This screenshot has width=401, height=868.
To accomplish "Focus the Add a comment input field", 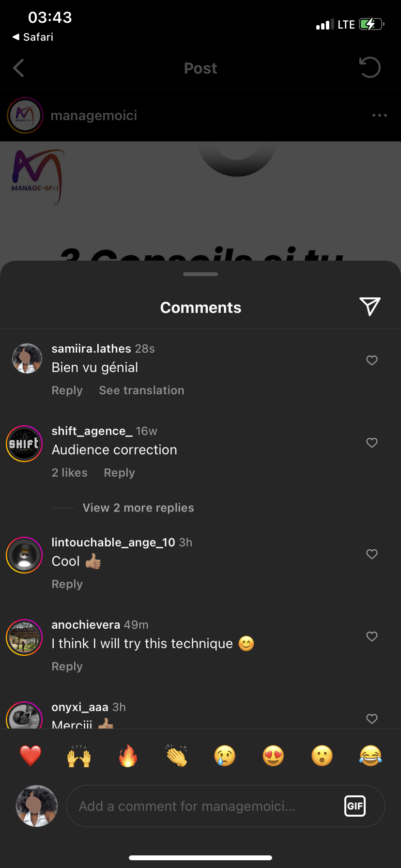I will (x=203, y=806).
